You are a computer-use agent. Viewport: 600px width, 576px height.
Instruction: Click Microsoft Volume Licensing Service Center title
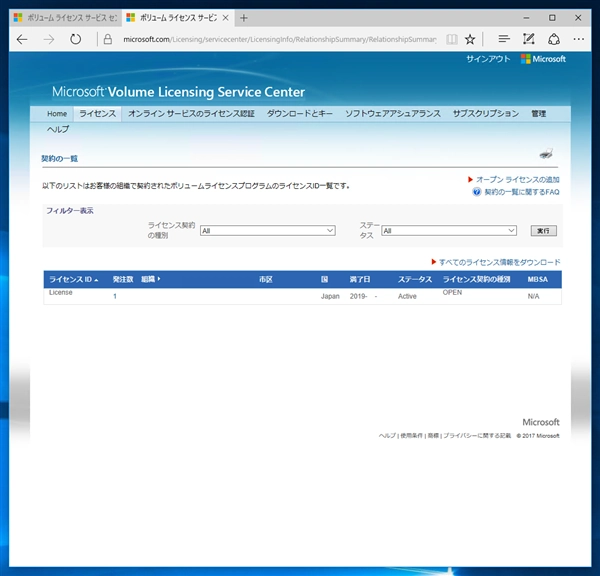178,92
